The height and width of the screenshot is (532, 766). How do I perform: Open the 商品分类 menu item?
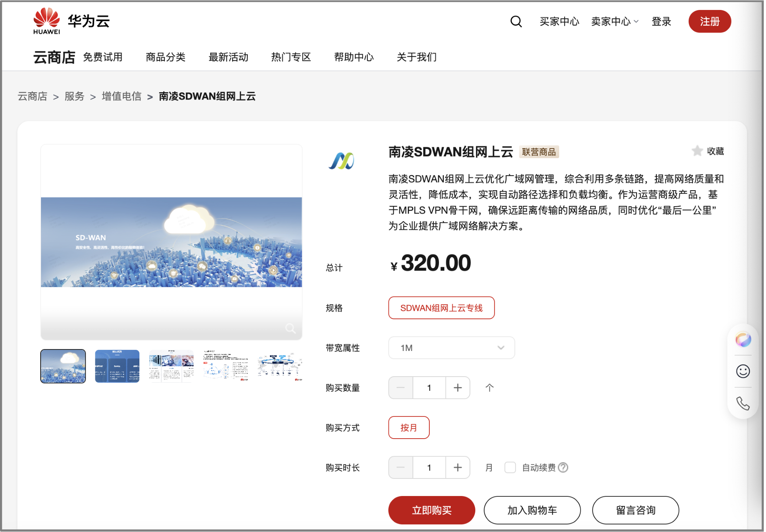[165, 57]
